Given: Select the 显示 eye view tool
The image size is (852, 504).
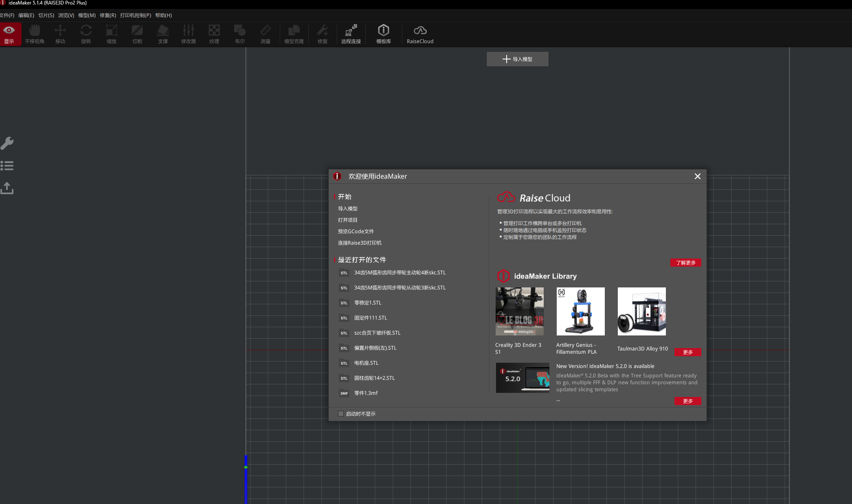Looking at the screenshot, I should coord(9,34).
